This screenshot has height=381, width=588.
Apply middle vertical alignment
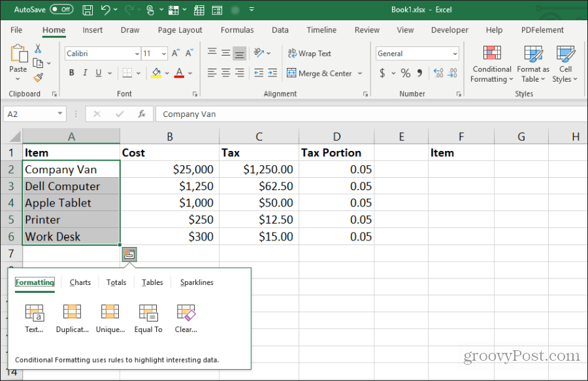(226, 53)
